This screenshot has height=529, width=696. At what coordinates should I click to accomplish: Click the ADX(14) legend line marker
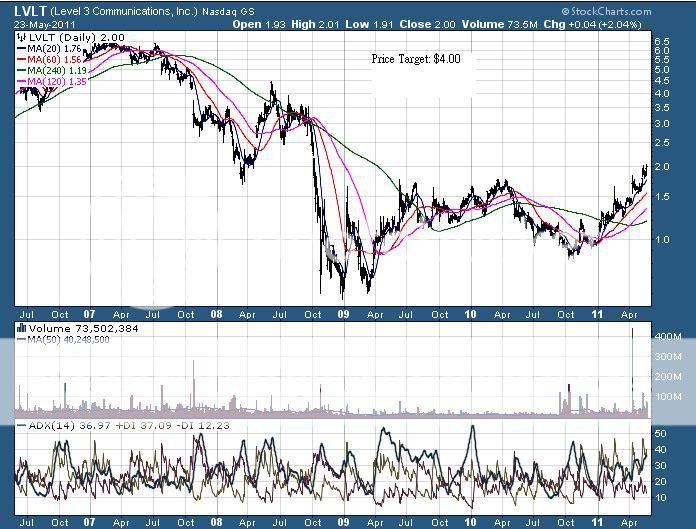coord(23,427)
